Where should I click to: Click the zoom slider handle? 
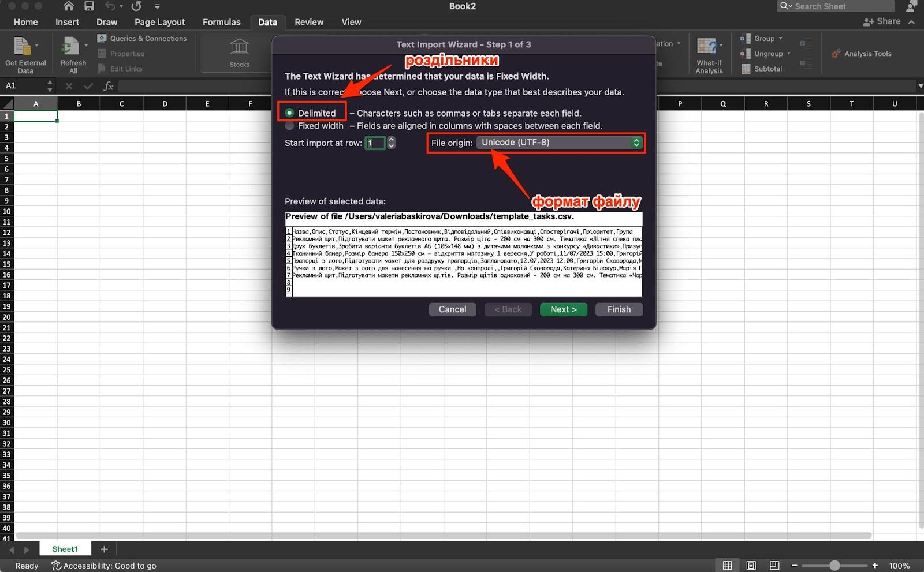pyautogui.click(x=834, y=566)
